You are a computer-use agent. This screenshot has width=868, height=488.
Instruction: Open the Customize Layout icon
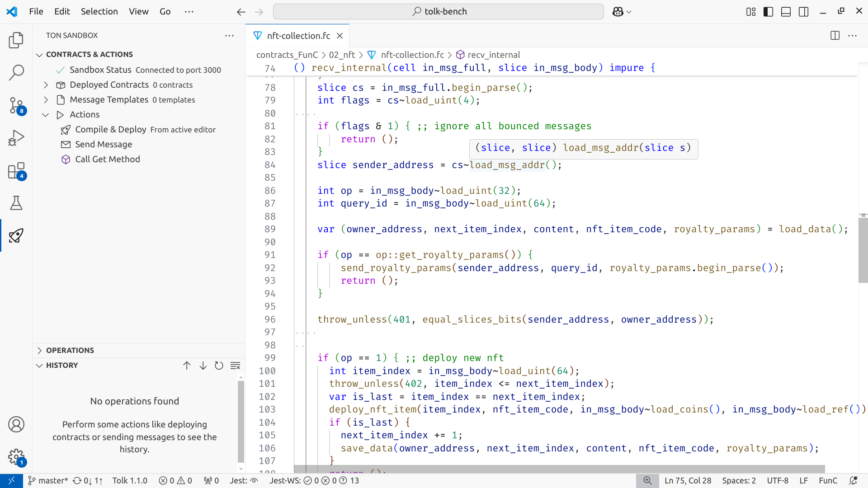(751, 12)
